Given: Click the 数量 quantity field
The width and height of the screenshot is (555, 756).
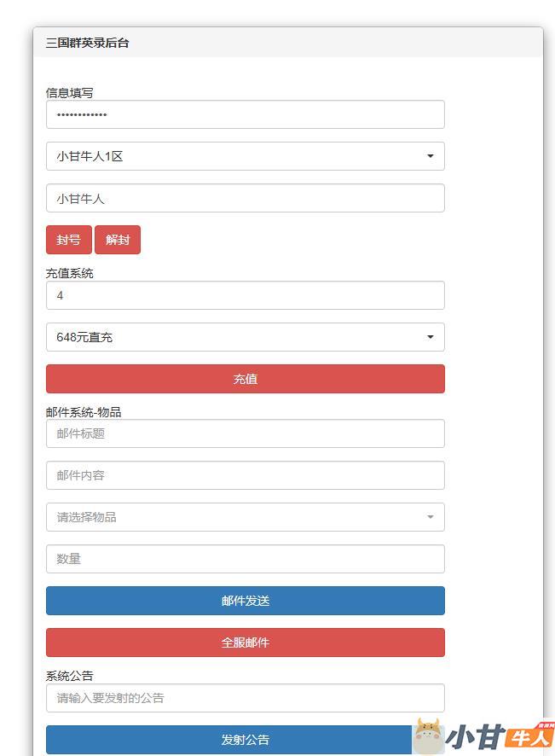Looking at the screenshot, I should (245, 559).
